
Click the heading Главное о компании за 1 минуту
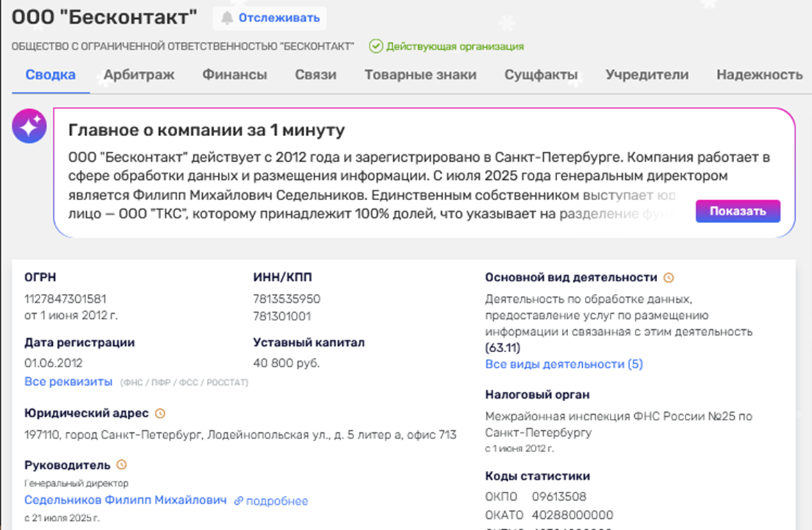(206, 130)
